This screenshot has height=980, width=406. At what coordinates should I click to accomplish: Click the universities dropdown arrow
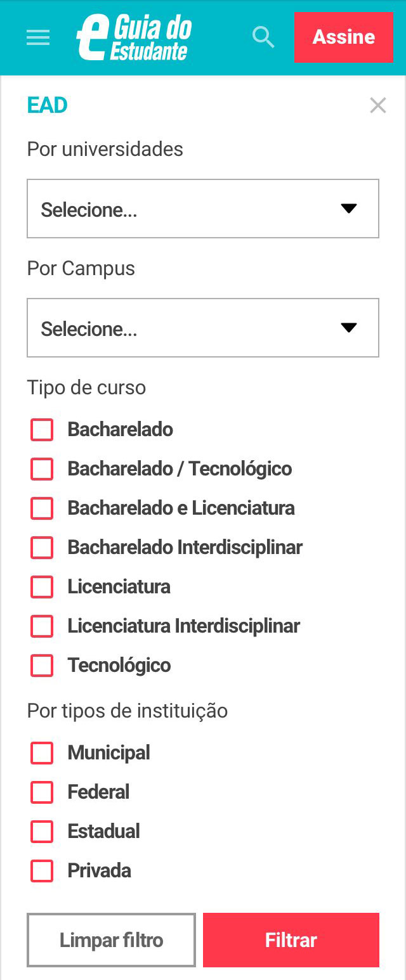click(x=348, y=209)
